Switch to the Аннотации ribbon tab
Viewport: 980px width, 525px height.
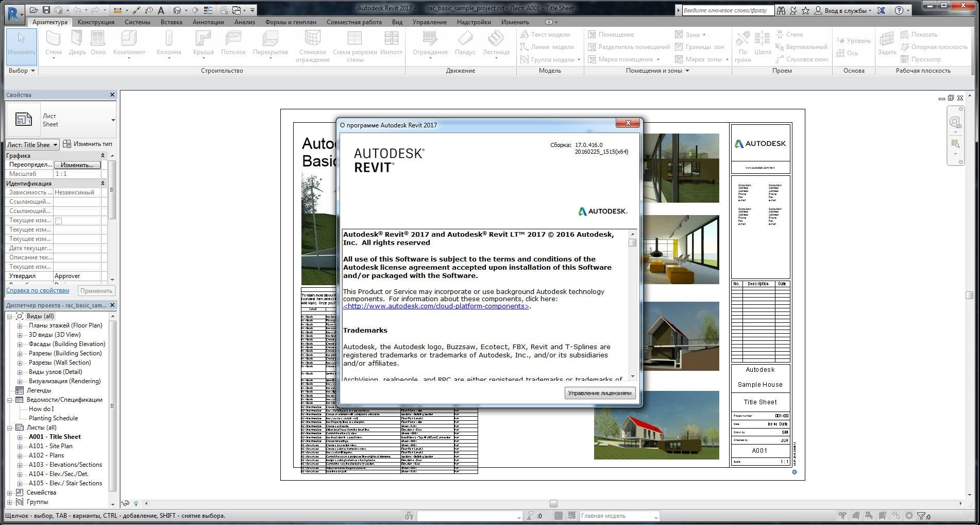pyautogui.click(x=208, y=22)
